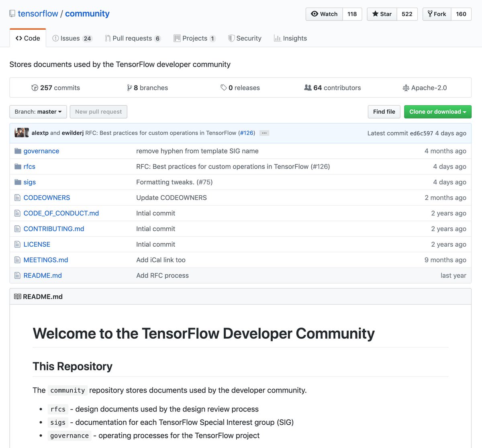Open commit 'Formatting tweaks. (#75)'
The image size is (482, 448).
174,182
